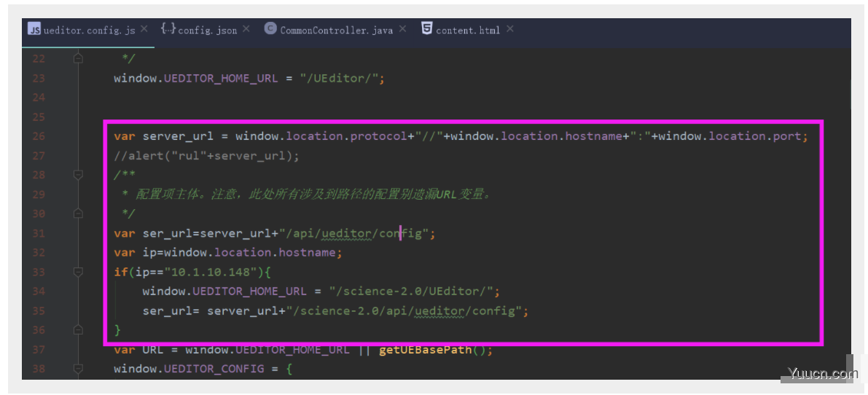This screenshot has height=395, width=868.
Task: Place cursor on server_url declaration line 26
Action: [461, 136]
